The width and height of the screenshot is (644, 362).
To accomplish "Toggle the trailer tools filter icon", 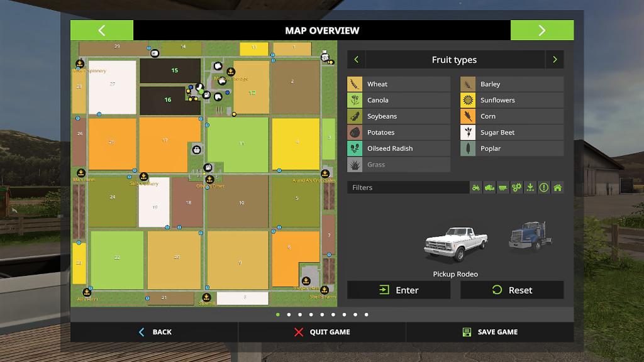I will tap(503, 187).
